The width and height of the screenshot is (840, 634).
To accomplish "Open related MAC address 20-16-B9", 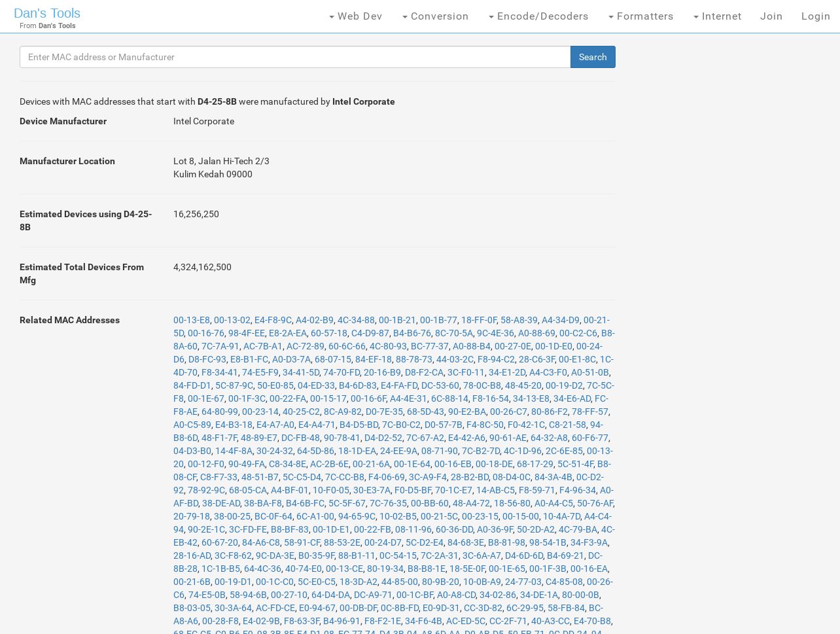I will tap(382, 372).
